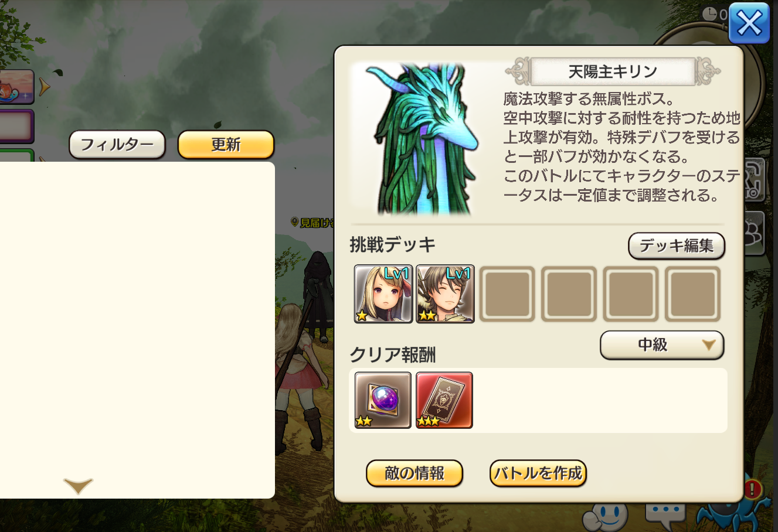Click the デッキ編集 button
Viewport: 778px width, 532px height.
(x=677, y=245)
